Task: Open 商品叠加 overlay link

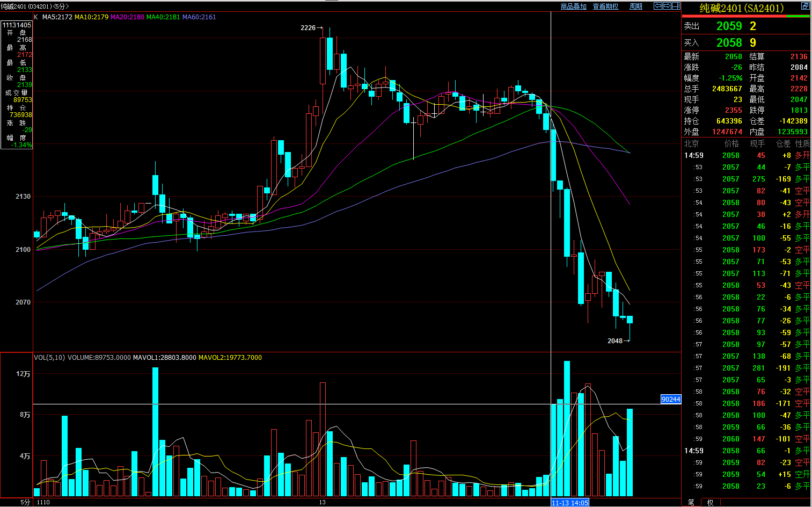Action: click(x=573, y=6)
